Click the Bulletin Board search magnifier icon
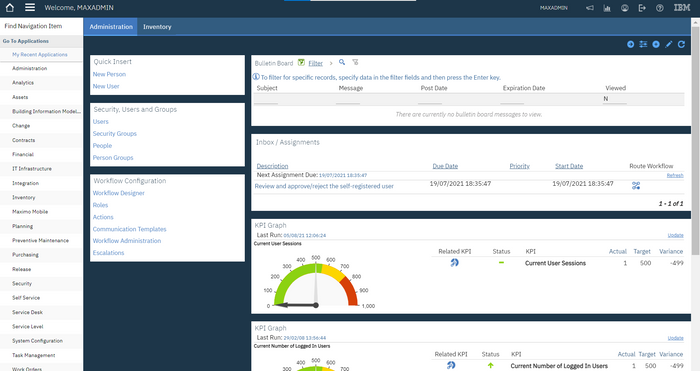This screenshot has height=371, width=700. tap(342, 63)
